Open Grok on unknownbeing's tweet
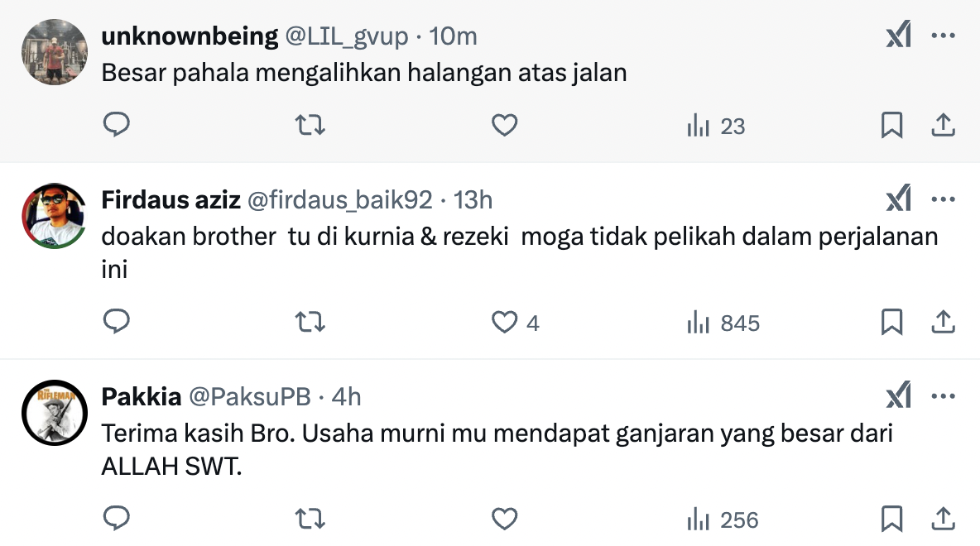 pos(898,36)
